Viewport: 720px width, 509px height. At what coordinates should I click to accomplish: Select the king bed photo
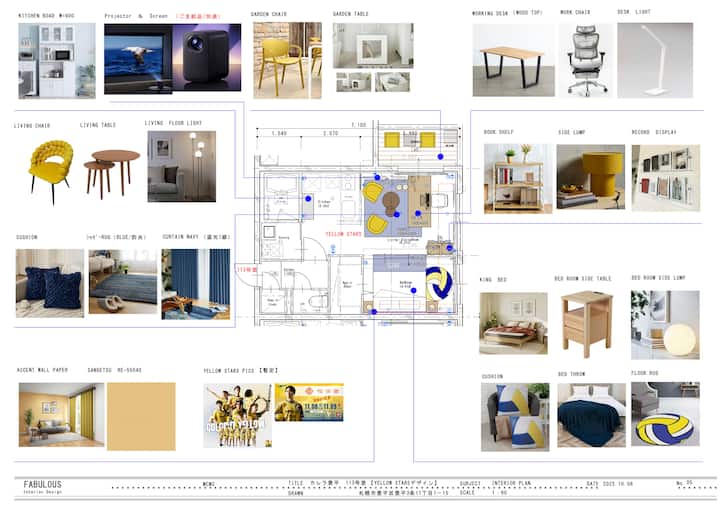pos(513,323)
